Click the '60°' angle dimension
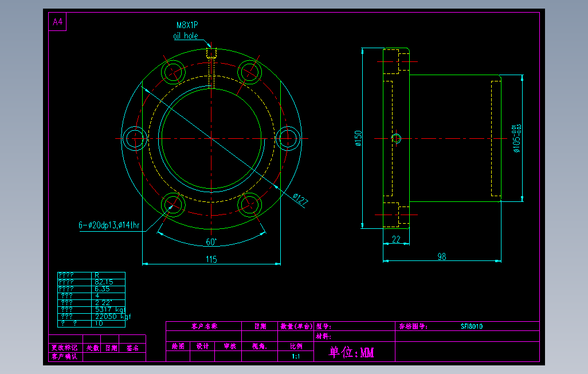The image size is (588, 374). (211, 242)
